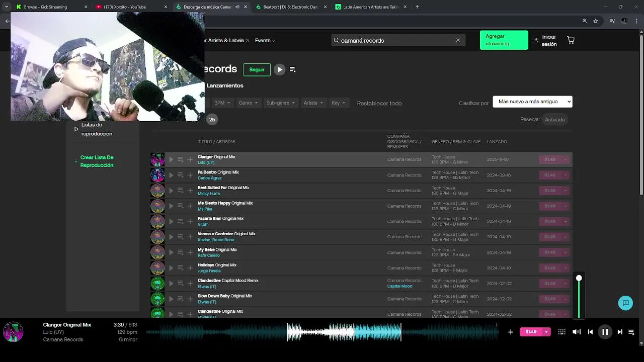The width and height of the screenshot is (644, 362).
Task: Click Agregar streaming button
Action: (504, 40)
